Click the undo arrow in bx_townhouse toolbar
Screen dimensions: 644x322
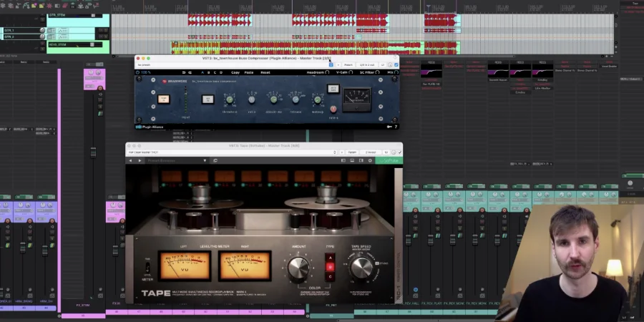tap(184, 72)
